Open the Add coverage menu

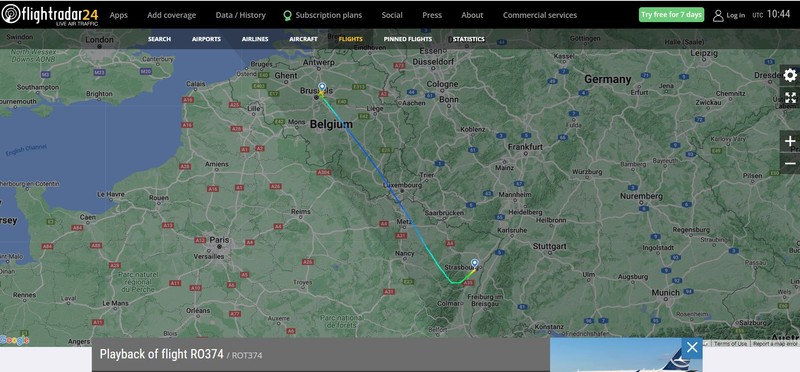(171, 15)
